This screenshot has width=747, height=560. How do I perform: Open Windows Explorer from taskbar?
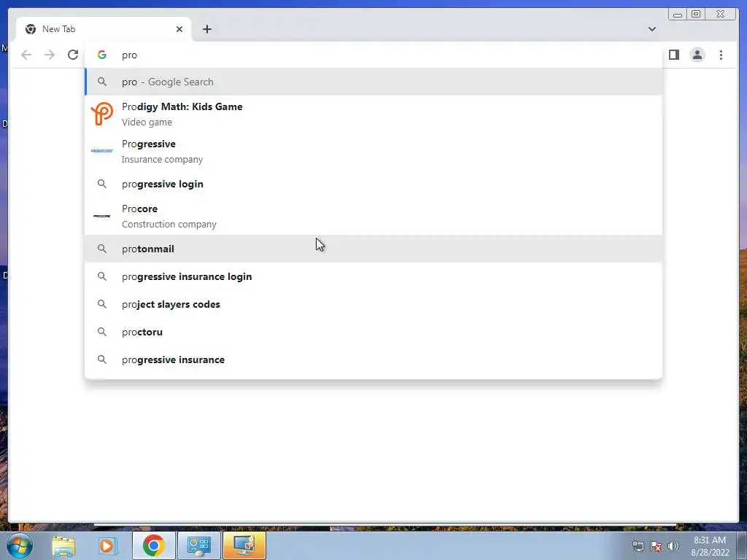point(63,545)
